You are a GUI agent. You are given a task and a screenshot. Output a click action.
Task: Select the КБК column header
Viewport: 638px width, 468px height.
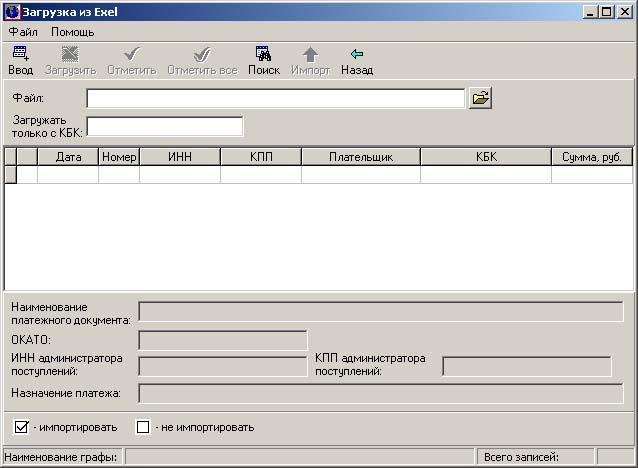tap(486, 156)
